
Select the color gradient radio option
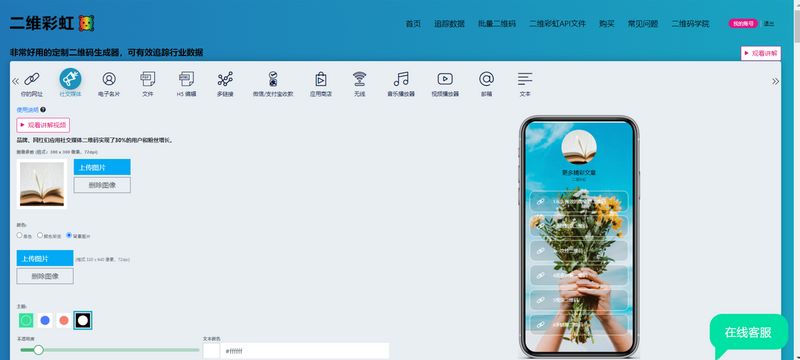point(40,235)
